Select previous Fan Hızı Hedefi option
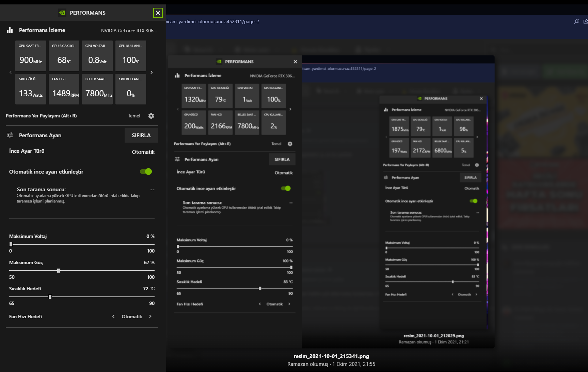 point(113,317)
